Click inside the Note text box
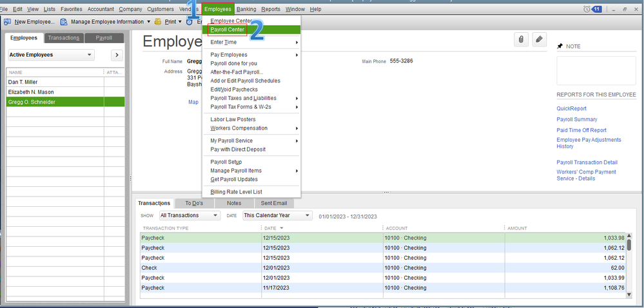 [596, 71]
